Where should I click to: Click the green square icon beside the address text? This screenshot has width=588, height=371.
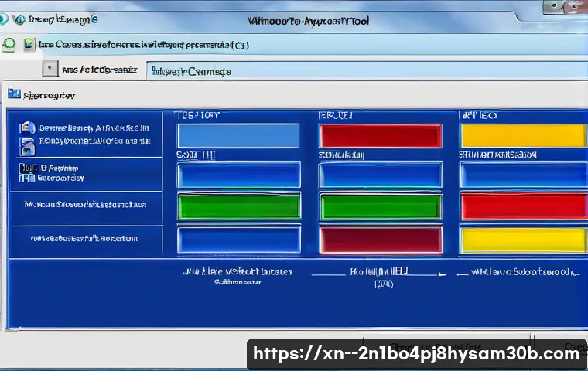point(29,44)
